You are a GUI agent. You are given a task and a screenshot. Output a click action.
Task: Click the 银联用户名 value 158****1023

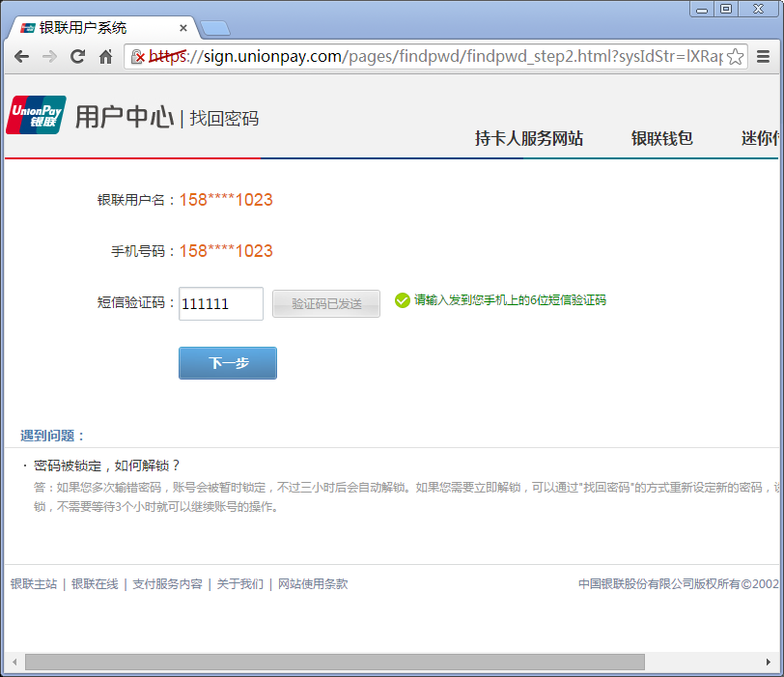coord(226,200)
